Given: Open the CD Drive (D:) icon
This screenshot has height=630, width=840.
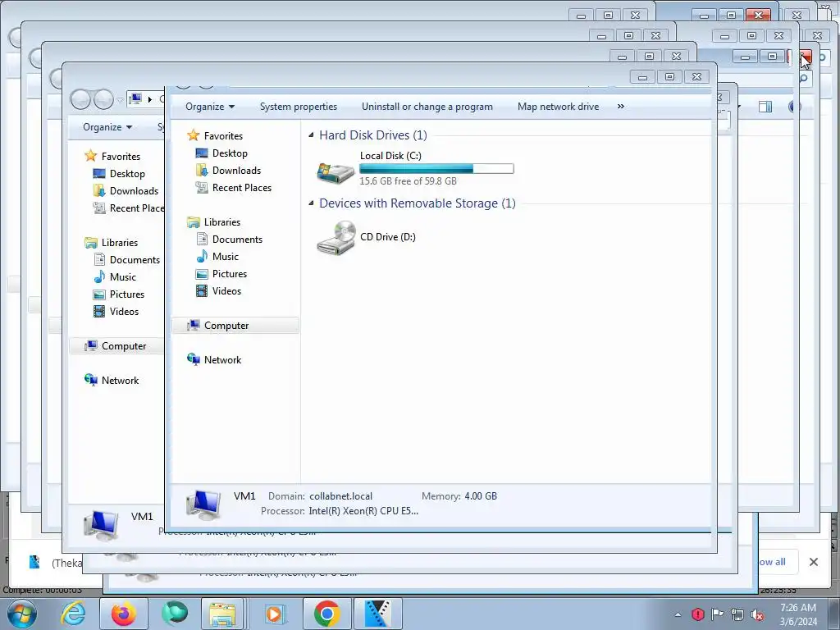Looking at the screenshot, I should (x=336, y=238).
